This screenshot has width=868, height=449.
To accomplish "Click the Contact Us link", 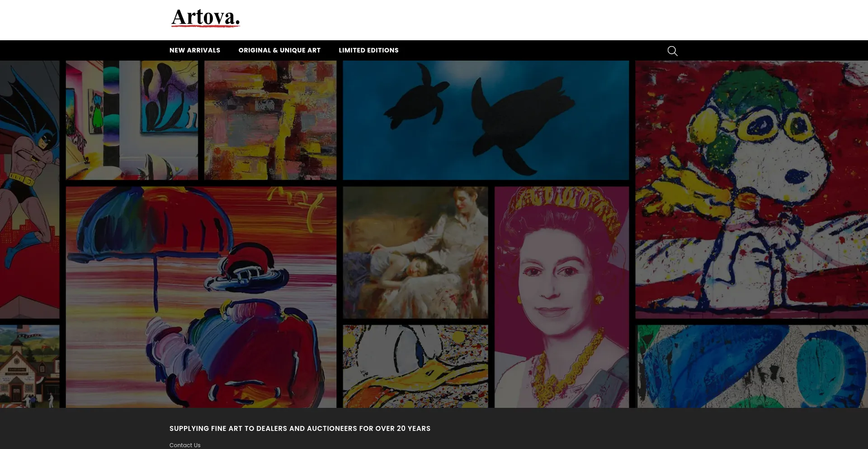I will pyautogui.click(x=184, y=445).
